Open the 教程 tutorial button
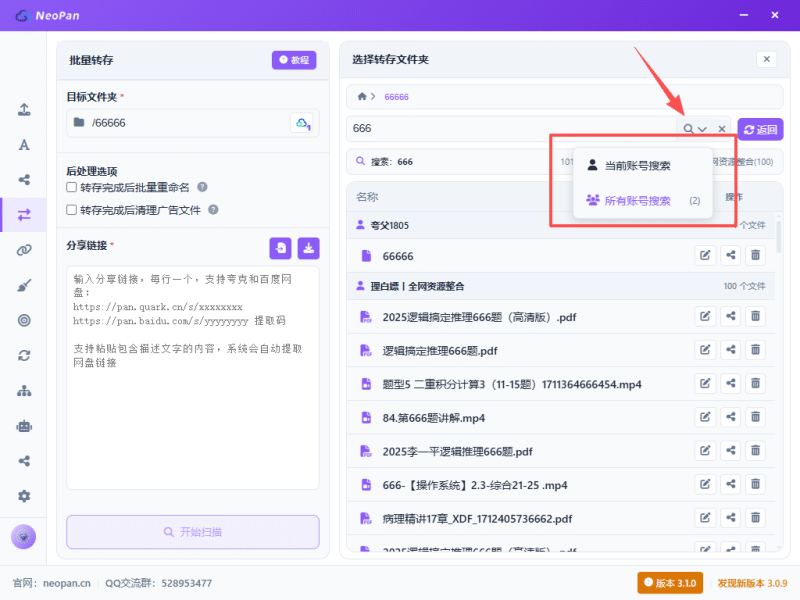 pos(294,60)
